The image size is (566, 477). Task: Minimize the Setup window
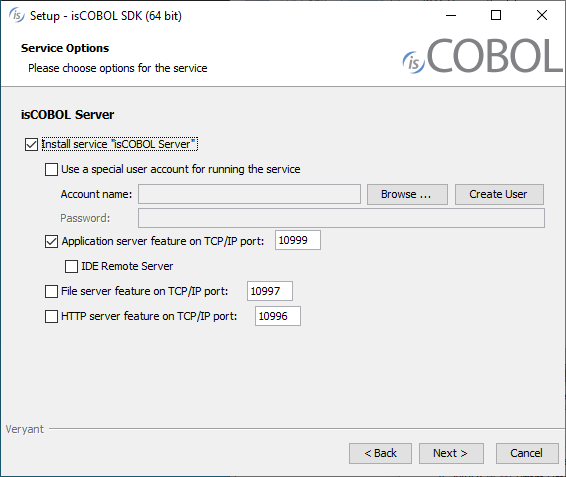click(x=451, y=15)
